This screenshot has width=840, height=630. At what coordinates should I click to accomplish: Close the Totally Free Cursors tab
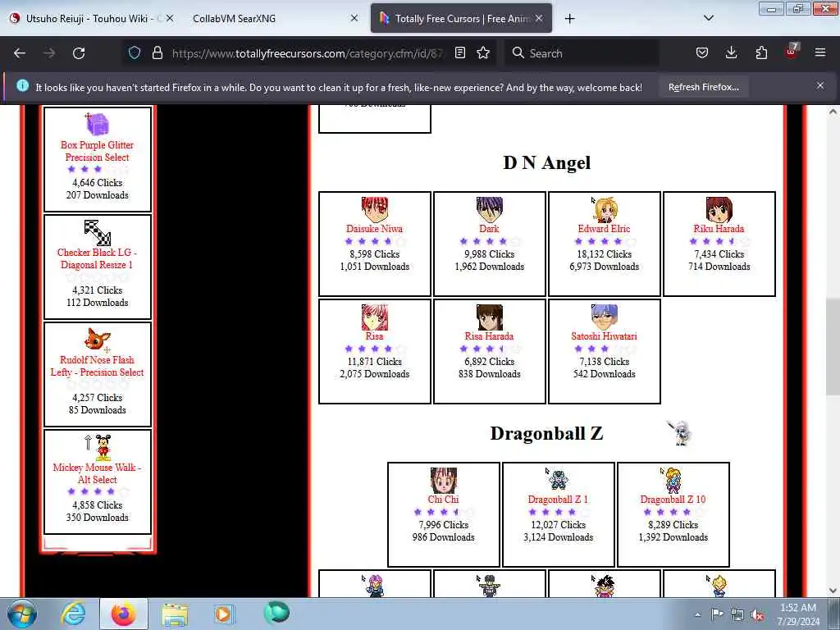click(539, 18)
